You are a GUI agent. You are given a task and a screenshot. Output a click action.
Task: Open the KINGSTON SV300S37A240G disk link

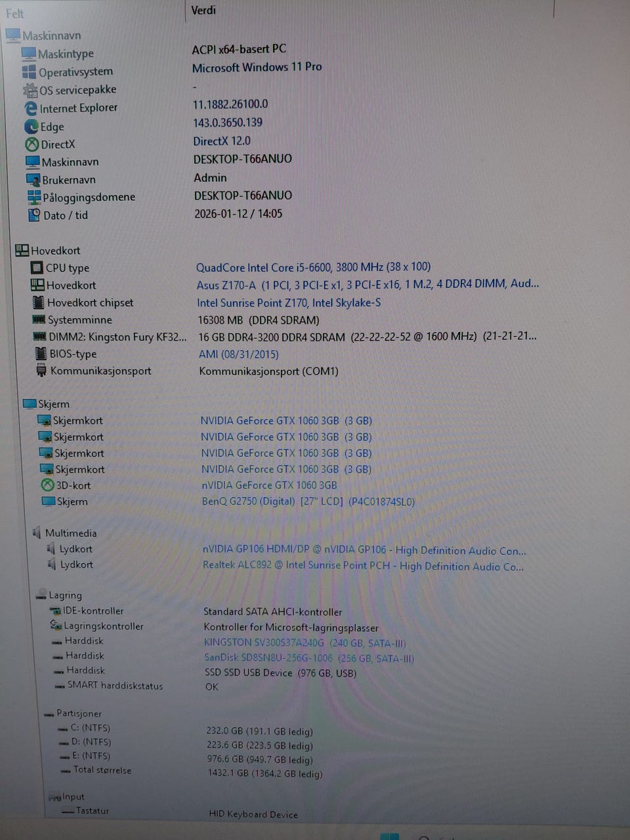tap(304, 643)
